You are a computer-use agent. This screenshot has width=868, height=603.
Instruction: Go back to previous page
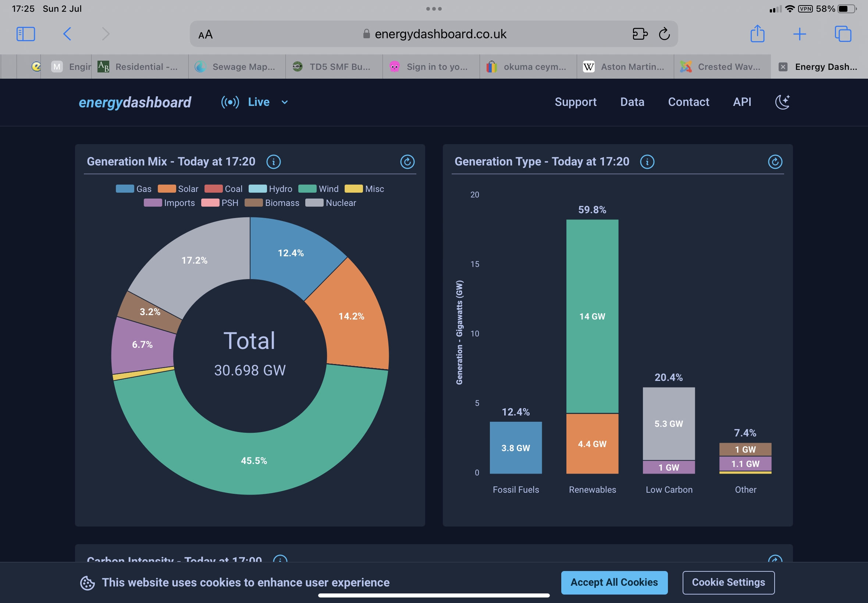[67, 34]
